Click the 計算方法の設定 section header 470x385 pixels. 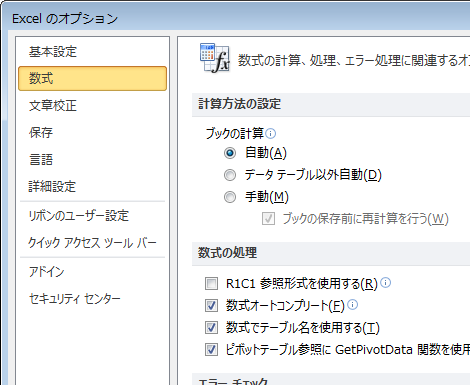[239, 104]
